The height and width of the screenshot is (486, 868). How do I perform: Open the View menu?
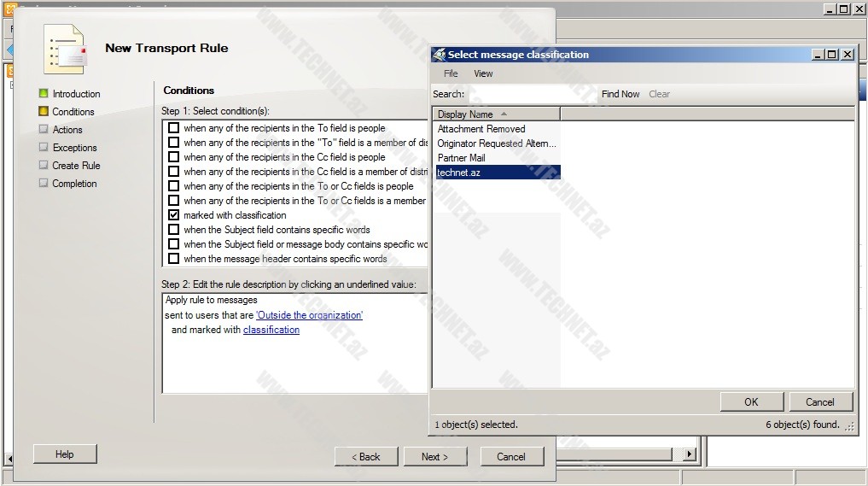[483, 73]
